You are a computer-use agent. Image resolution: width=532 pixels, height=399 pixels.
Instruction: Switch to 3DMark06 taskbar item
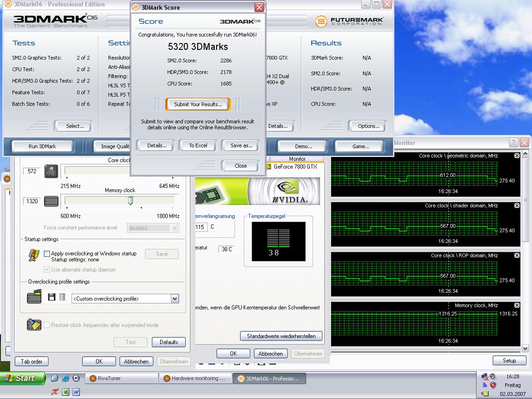(269, 378)
